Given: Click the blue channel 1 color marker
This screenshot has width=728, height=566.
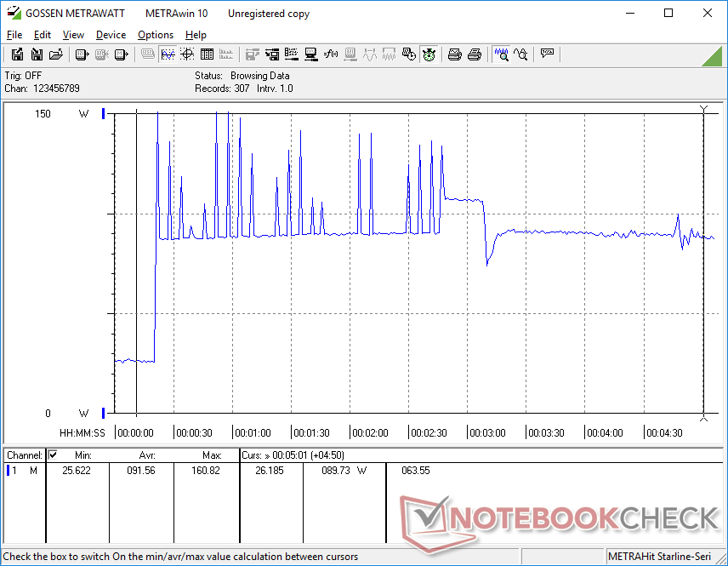Looking at the screenshot, I should coord(8,471).
